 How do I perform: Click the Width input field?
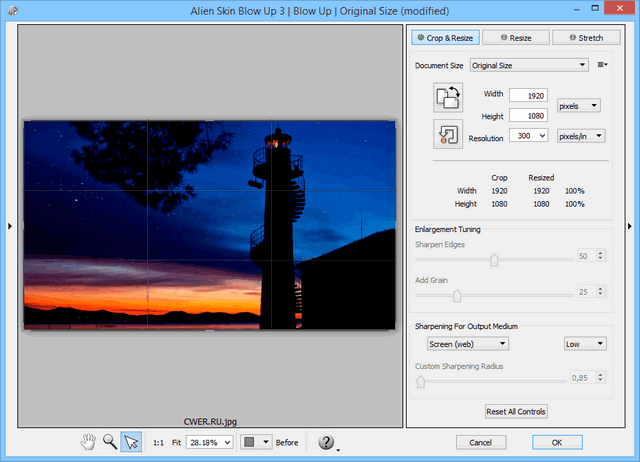tap(529, 95)
